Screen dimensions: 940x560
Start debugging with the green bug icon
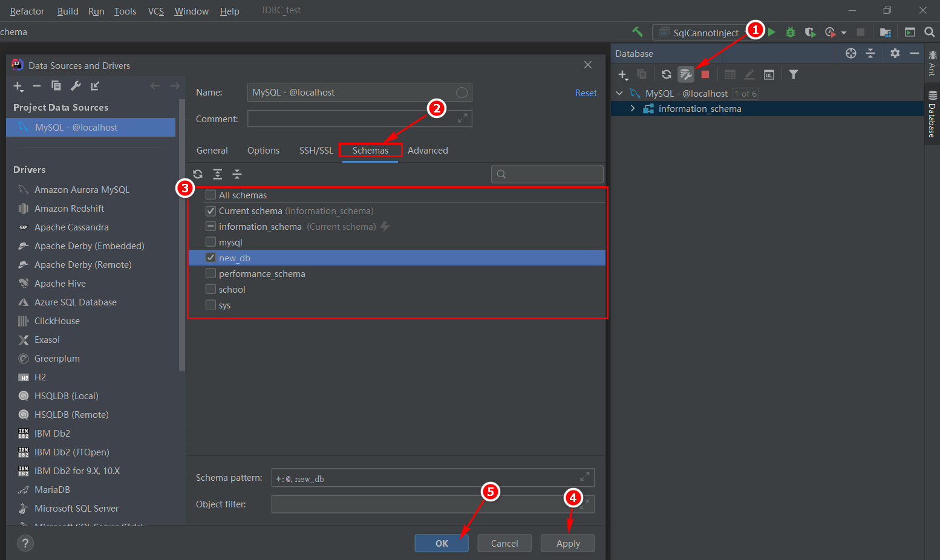pos(791,32)
